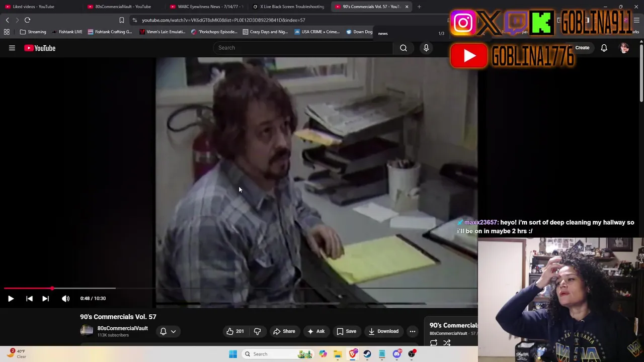Go to YouTube home via logo

click(x=40, y=48)
